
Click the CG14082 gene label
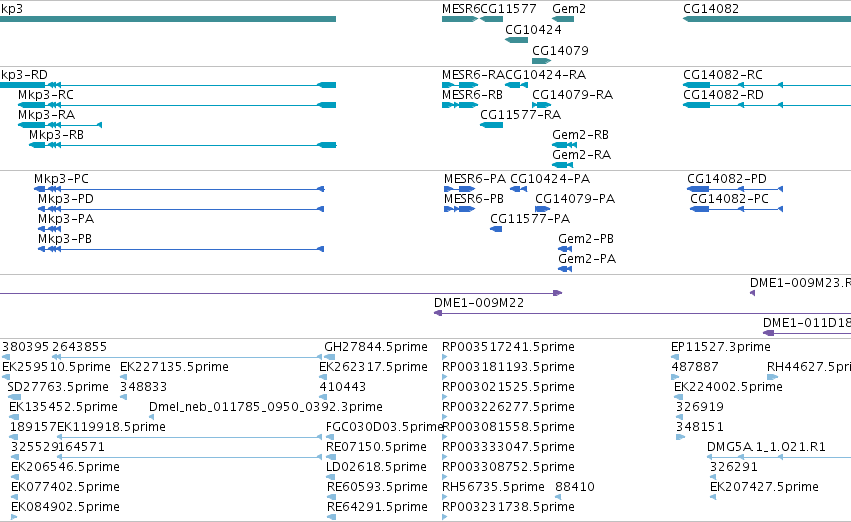711,9
